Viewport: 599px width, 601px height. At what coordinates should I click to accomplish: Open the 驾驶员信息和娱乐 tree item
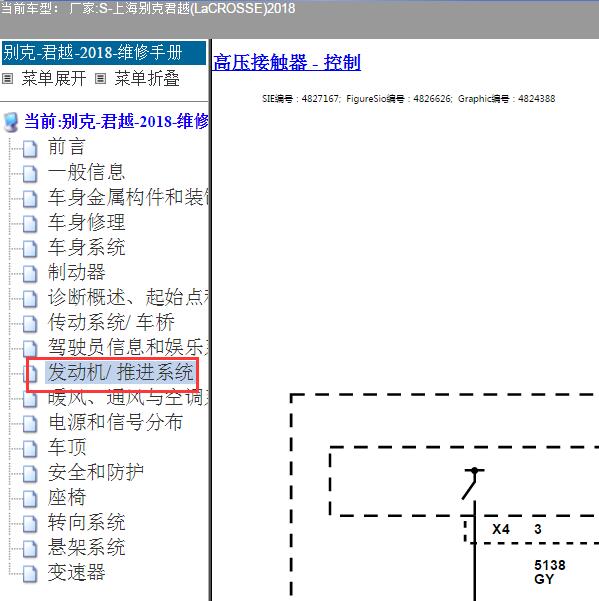click(128, 347)
